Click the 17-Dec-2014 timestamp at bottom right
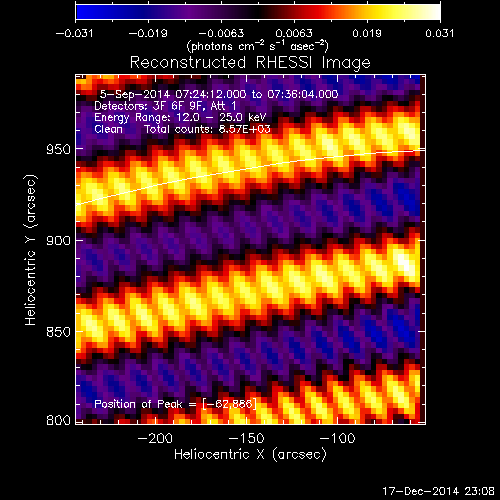This screenshot has height=500, width=500. click(438, 491)
